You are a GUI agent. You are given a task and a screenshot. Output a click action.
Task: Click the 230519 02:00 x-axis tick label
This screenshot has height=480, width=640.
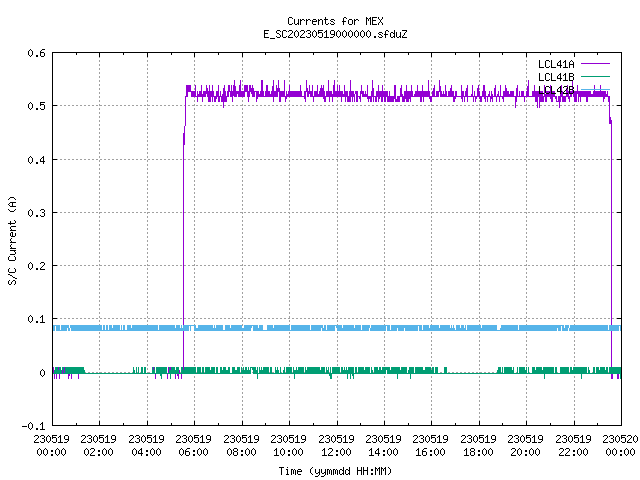[98, 446]
